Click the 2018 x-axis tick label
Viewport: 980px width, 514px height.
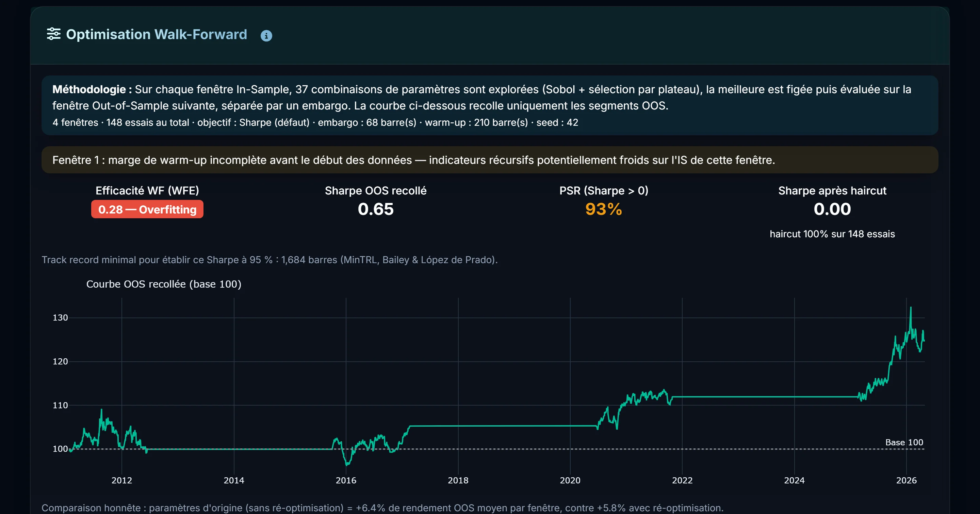click(x=458, y=480)
